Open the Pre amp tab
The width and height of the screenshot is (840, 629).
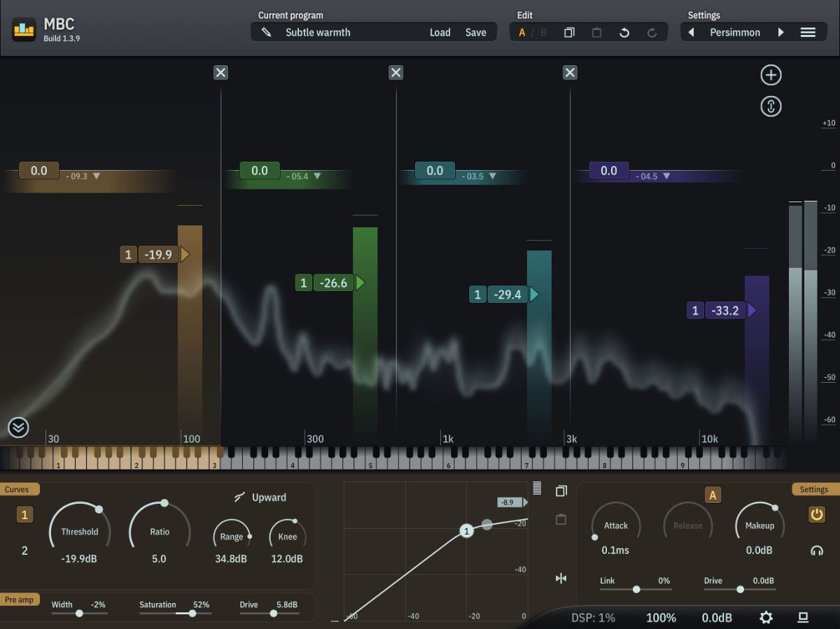[20, 600]
